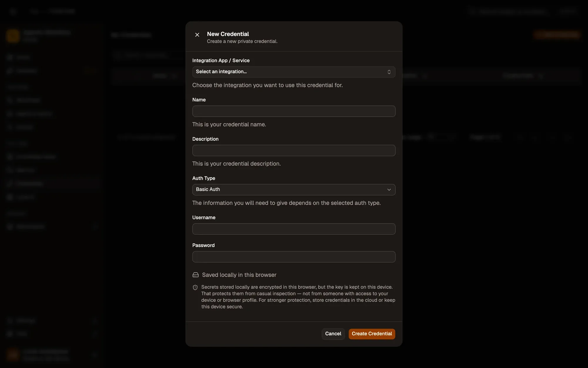Click the Username input field
Screen dimensions: 588x368
[294, 229]
